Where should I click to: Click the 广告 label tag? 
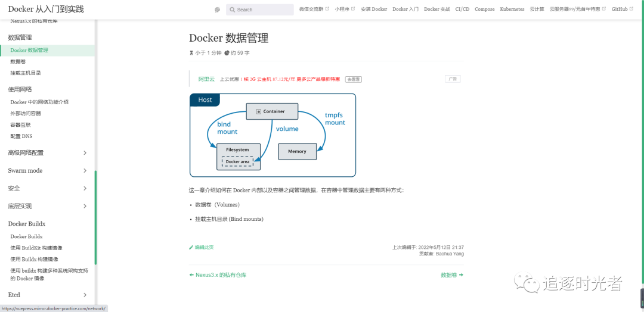(x=453, y=79)
